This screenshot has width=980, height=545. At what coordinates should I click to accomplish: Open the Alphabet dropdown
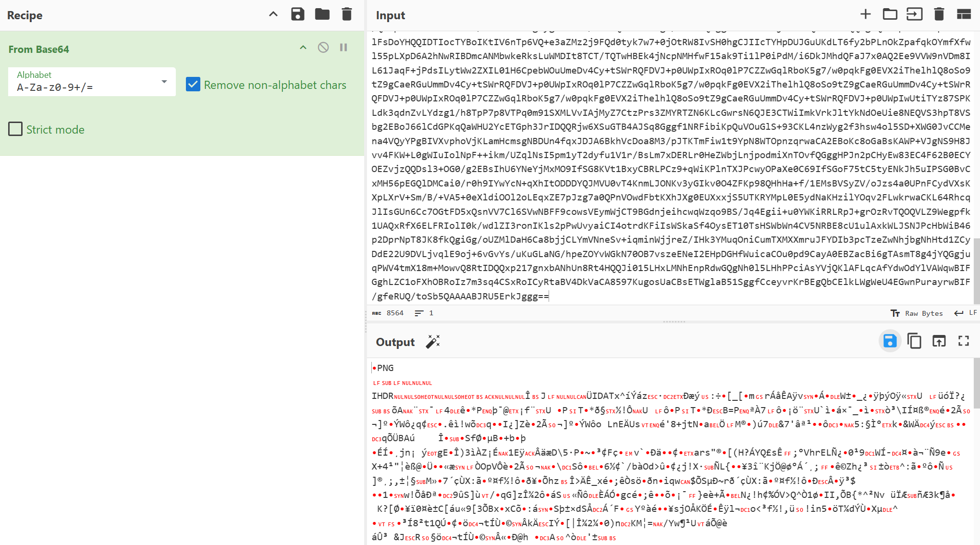pyautogui.click(x=164, y=82)
